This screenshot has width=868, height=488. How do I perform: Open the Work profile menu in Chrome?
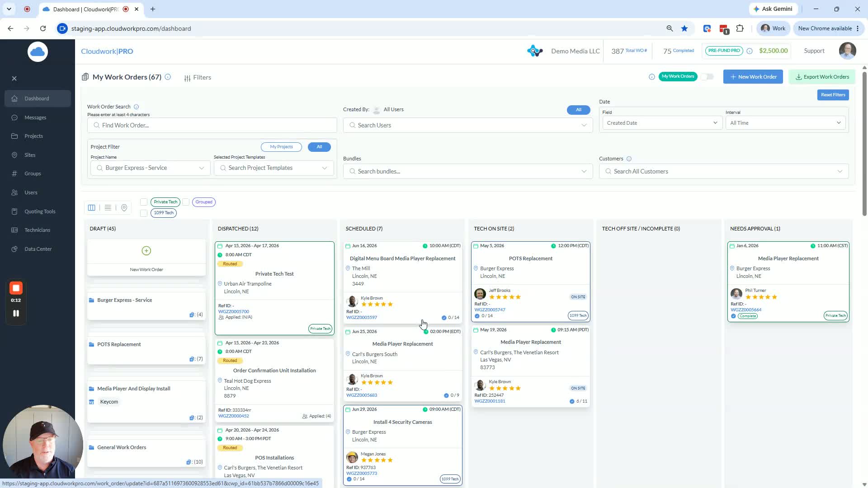[773, 28]
